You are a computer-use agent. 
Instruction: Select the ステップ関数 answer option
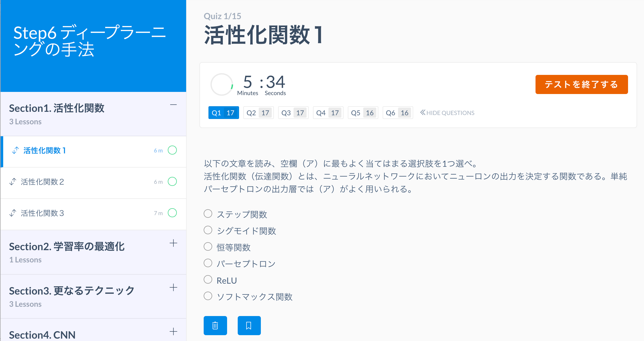208,214
